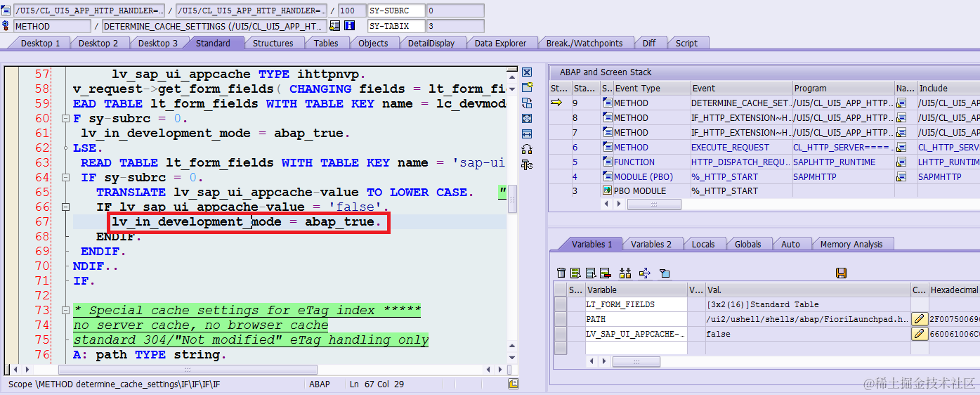980x395 pixels.
Task: Collapse the IF block at line 66
Action: (66, 207)
